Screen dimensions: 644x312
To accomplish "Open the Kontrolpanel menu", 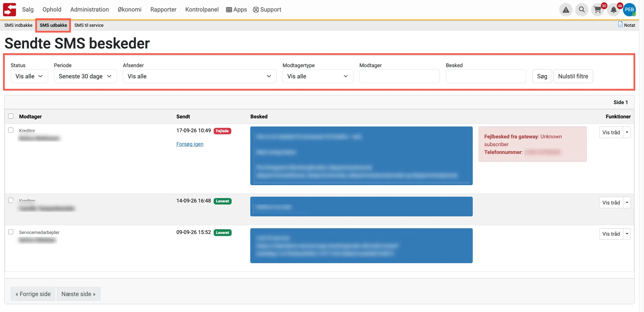I will tap(202, 9).
